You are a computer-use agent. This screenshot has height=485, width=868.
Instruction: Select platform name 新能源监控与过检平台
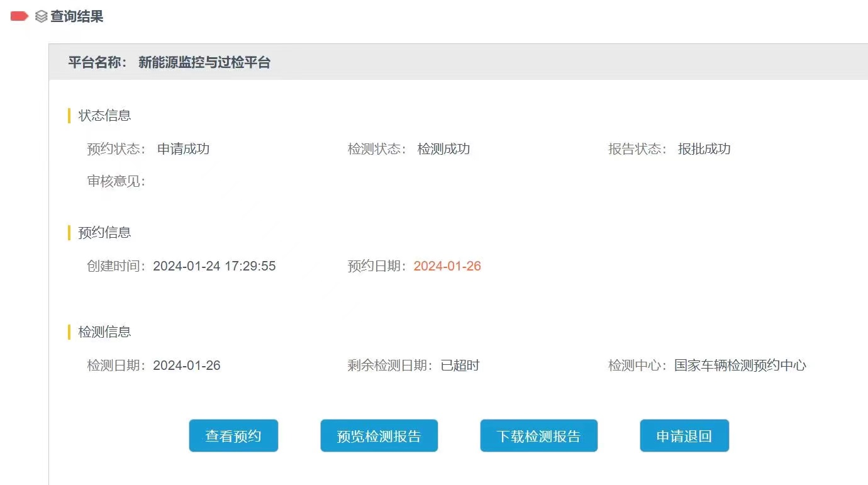click(204, 62)
